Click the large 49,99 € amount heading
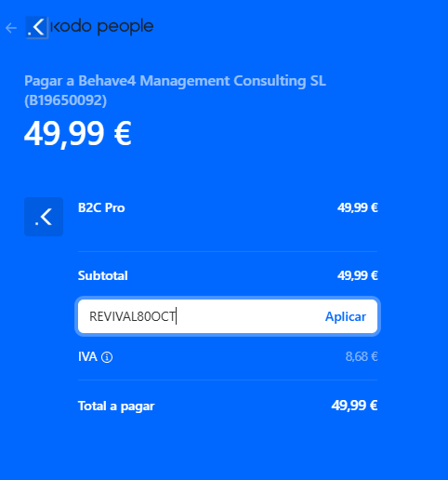Screen dimensions: 448x480 coord(78,134)
